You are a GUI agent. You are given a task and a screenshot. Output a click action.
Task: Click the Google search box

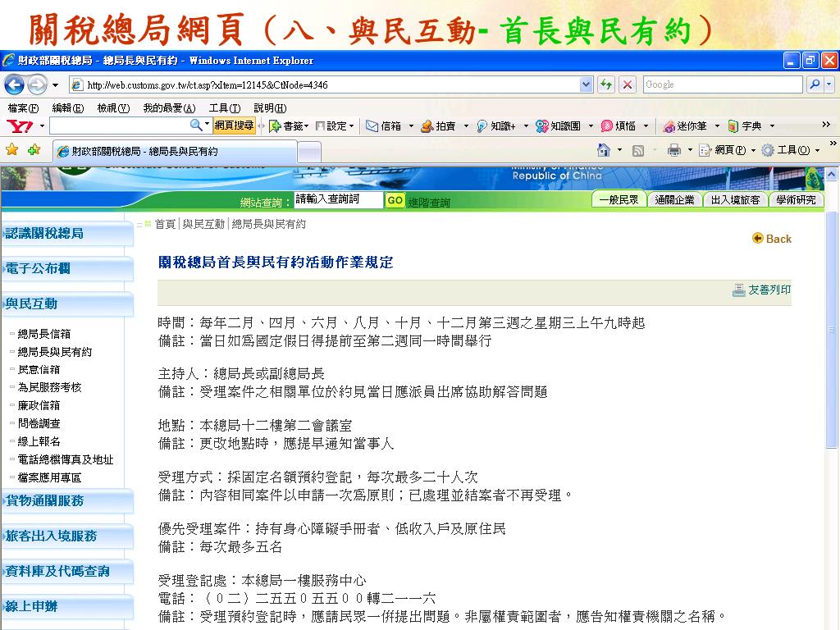(723, 84)
